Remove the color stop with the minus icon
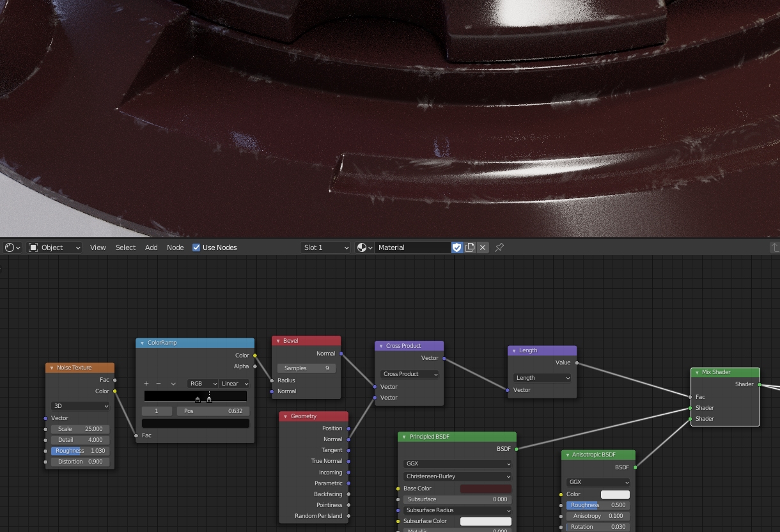The width and height of the screenshot is (780, 532). 159,384
